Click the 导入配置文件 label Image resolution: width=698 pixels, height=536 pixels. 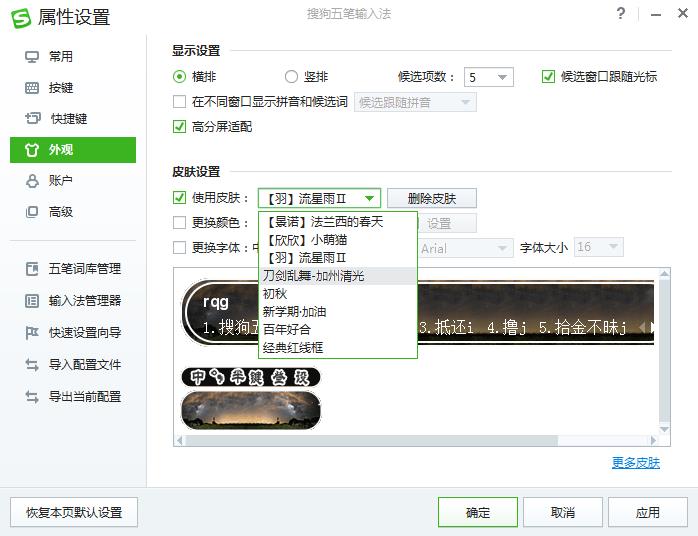tap(85, 365)
